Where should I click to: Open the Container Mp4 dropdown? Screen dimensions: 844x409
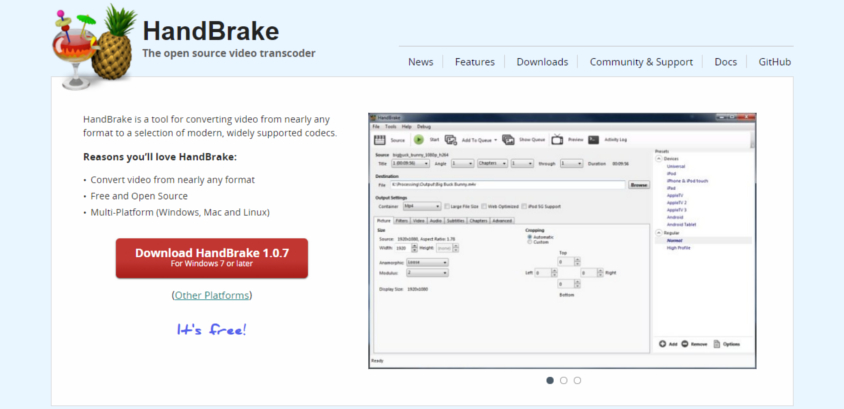click(422, 206)
